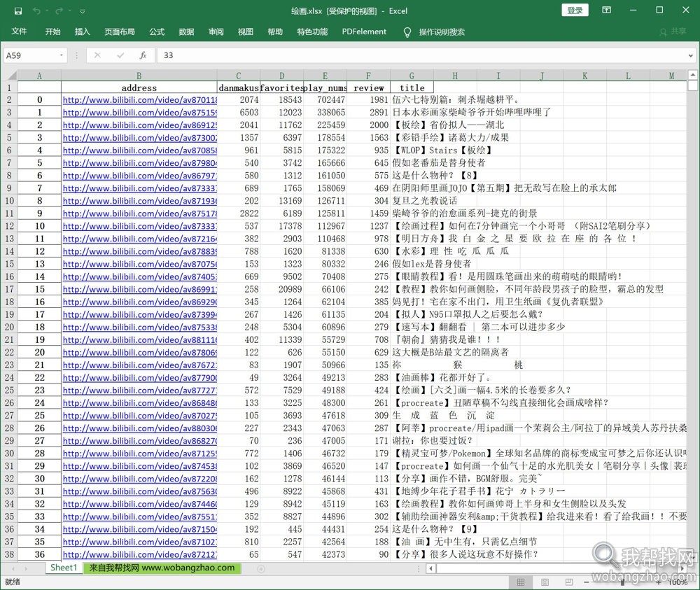Open the 文件 menu
Screen dimensions: 700x590
point(19,31)
